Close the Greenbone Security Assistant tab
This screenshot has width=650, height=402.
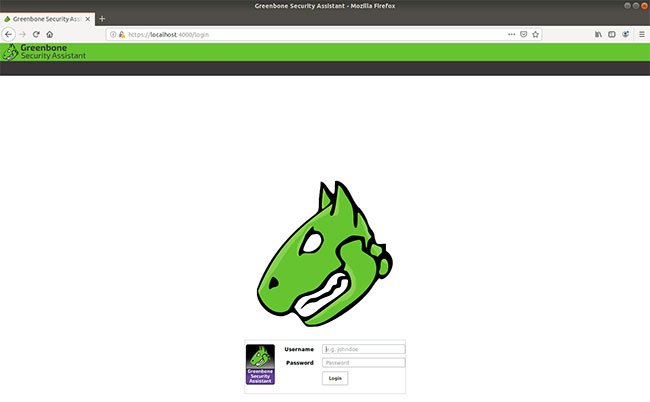[x=87, y=19]
